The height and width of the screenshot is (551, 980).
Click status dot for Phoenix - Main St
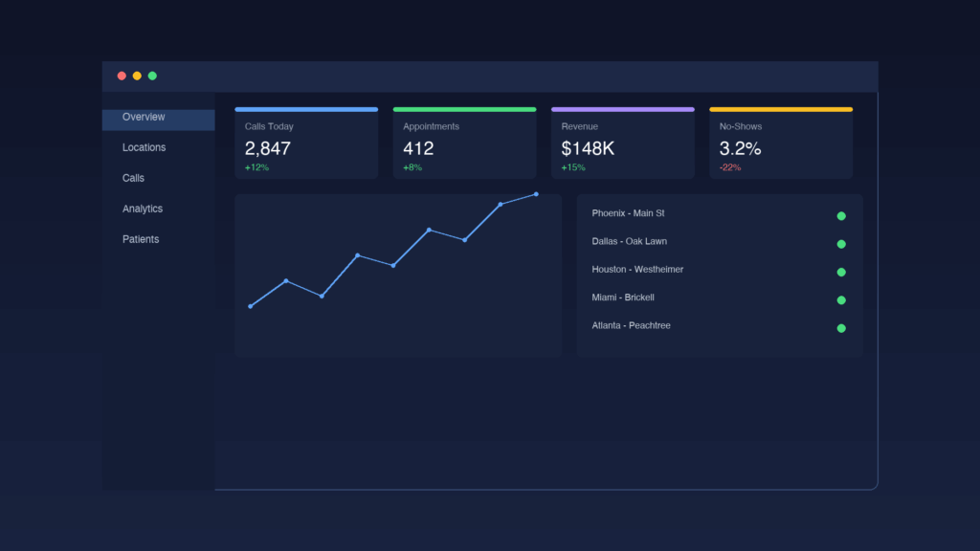[x=841, y=216]
